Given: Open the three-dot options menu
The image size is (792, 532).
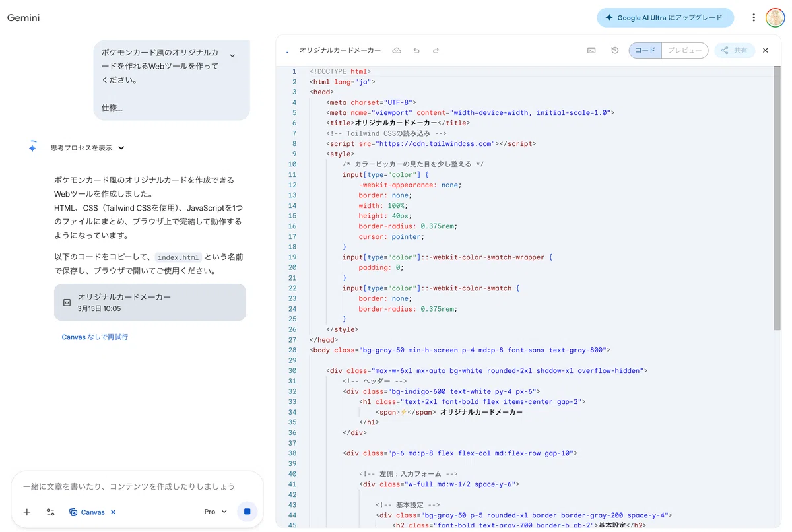Looking at the screenshot, I should click(754, 18).
